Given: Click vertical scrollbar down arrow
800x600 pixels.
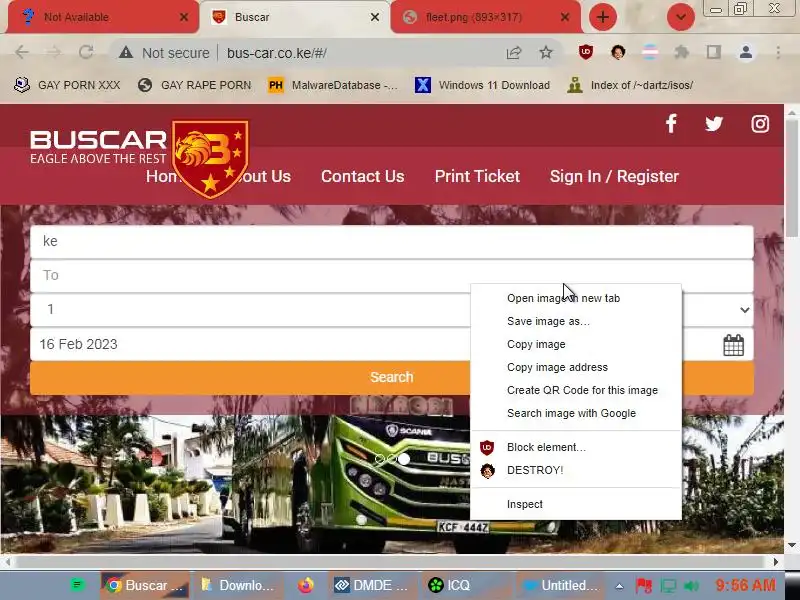Looking at the screenshot, I should click(791, 545).
